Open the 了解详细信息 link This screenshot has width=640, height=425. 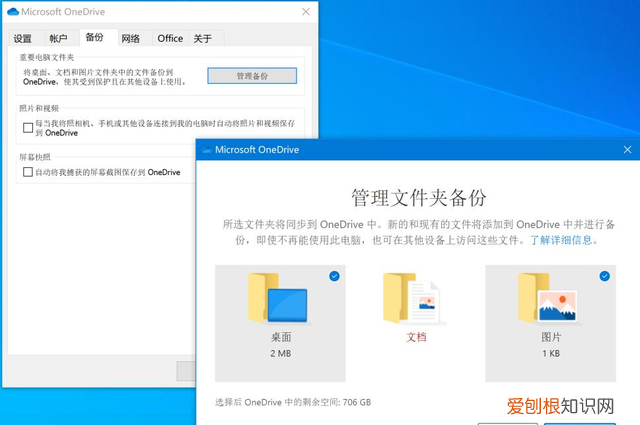[561, 240]
